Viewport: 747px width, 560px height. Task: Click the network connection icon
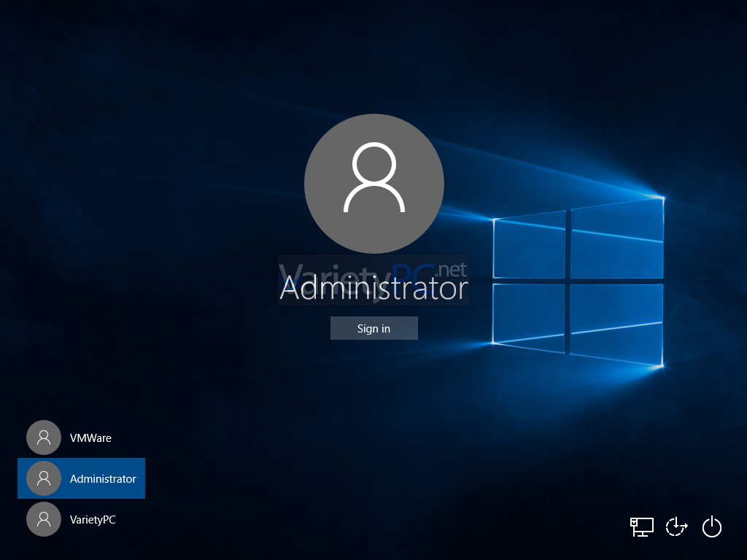point(641,526)
